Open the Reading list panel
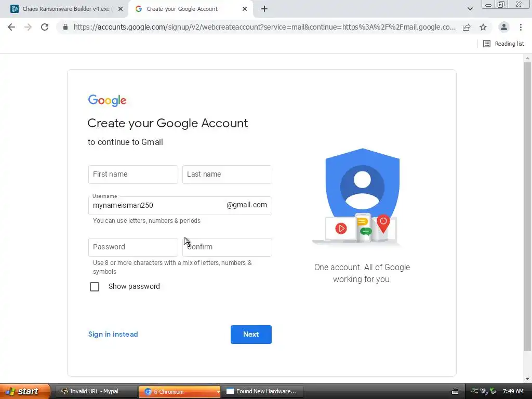This screenshot has width=532, height=399. tap(503, 44)
